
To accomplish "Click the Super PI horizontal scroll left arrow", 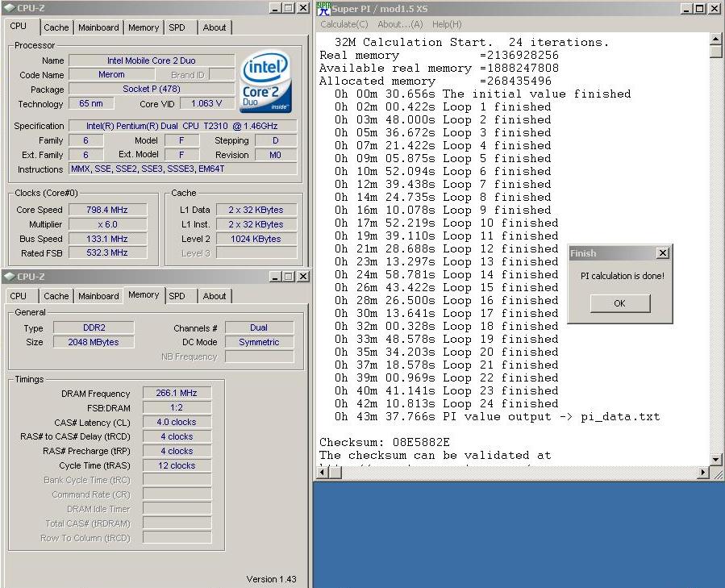I will pyautogui.click(x=323, y=473).
